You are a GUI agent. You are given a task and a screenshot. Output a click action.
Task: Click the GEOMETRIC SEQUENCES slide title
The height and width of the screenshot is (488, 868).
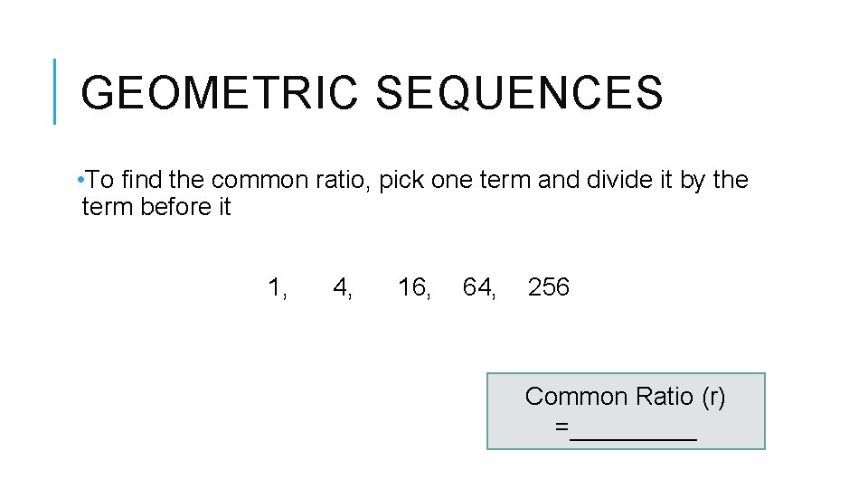click(371, 92)
